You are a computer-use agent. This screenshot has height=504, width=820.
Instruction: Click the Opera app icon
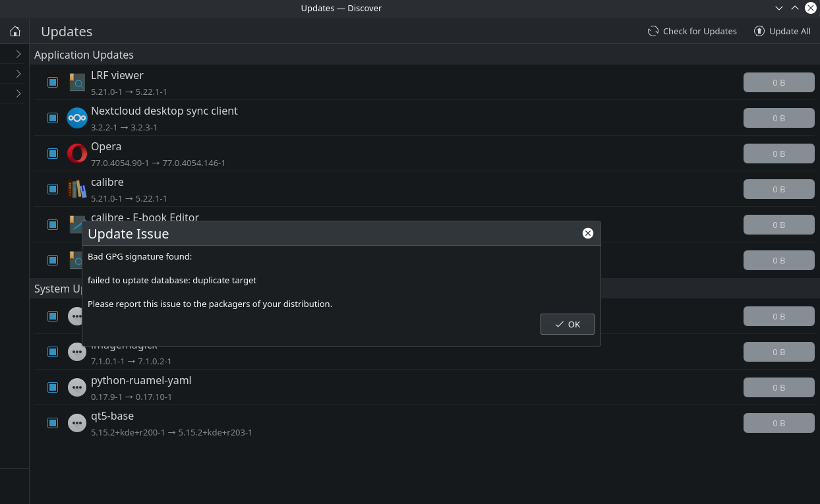coord(77,153)
